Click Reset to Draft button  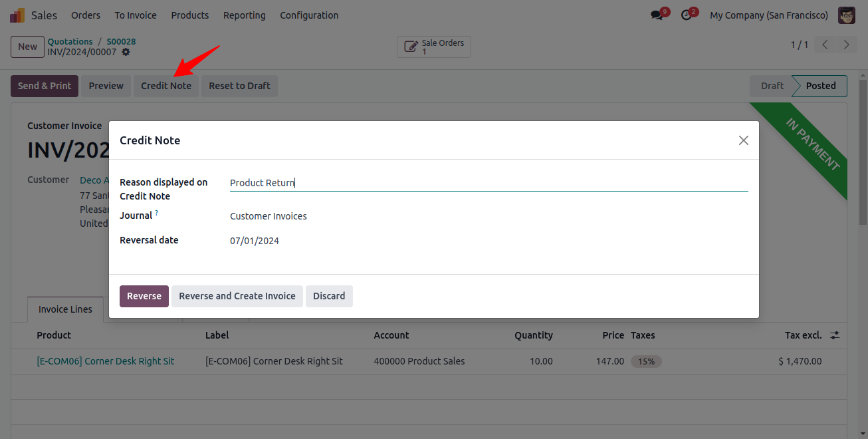click(239, 86)
